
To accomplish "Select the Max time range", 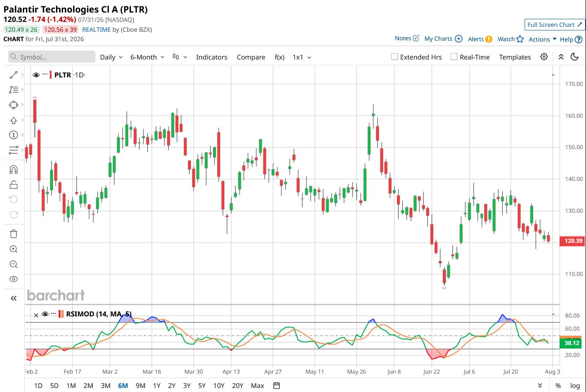I will (x=258, y=386).
